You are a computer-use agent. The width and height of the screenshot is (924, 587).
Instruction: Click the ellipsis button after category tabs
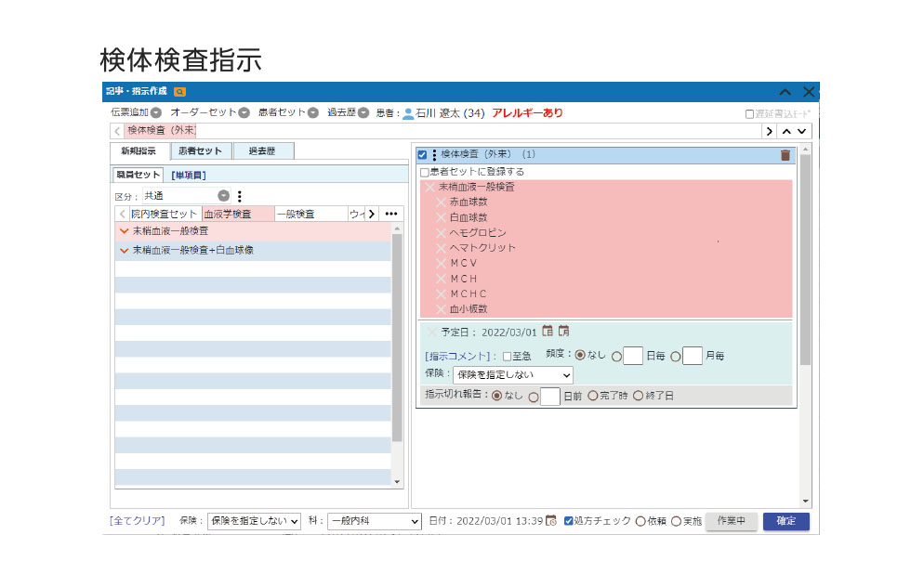(x=391, y=214)
